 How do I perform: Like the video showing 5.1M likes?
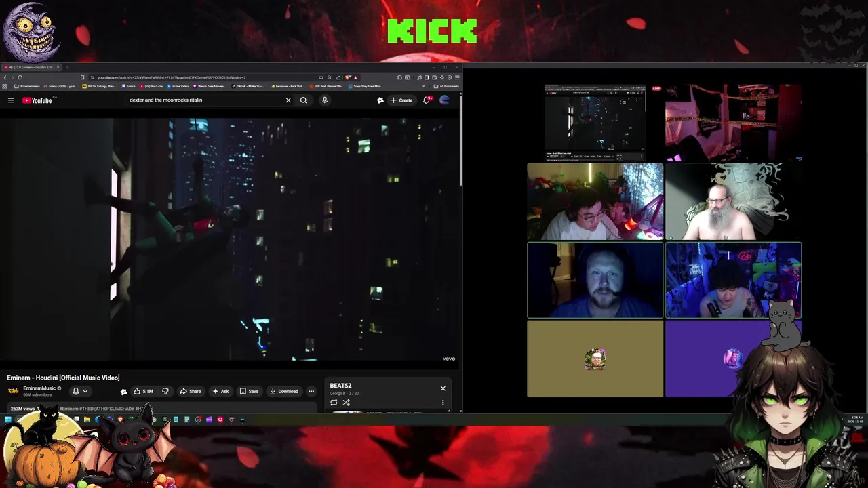143,391
